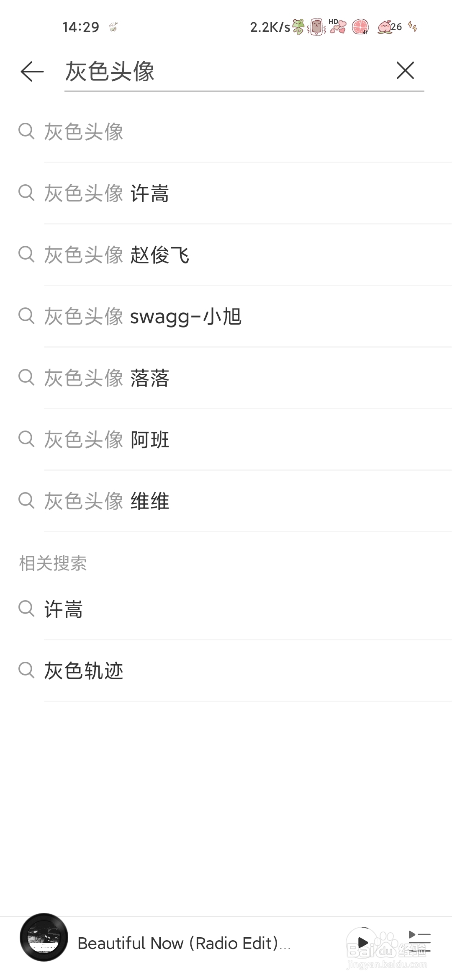The image size is (452, 980).
Task: Tap magnifier icon beside 灰色轨迹
Action: 26,670
